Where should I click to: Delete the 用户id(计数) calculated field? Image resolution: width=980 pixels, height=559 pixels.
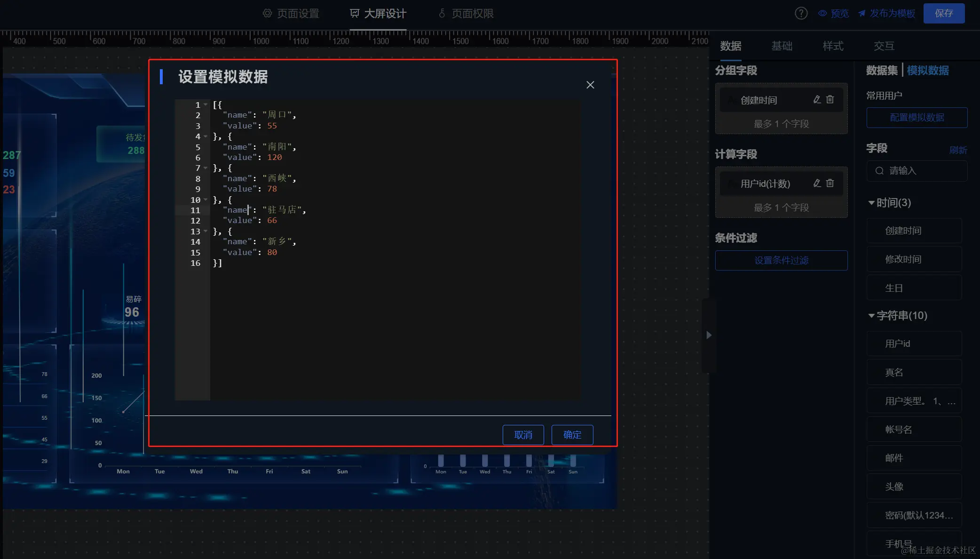[x=830, y=183]
